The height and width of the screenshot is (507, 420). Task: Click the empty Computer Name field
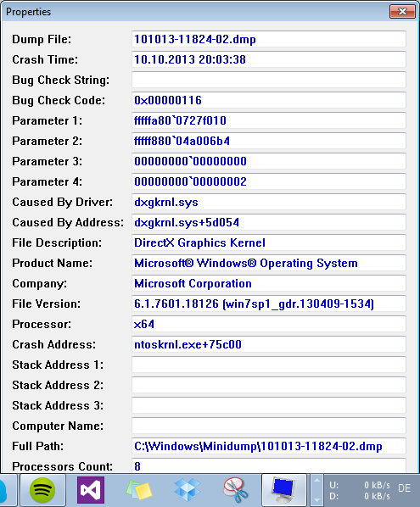coord(269,426)
